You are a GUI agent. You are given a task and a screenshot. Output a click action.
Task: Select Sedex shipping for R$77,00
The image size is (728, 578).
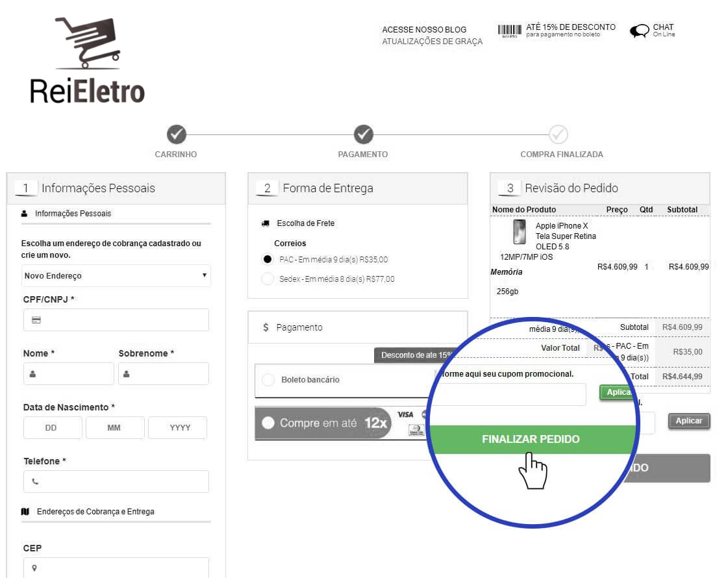click(268, 279)
